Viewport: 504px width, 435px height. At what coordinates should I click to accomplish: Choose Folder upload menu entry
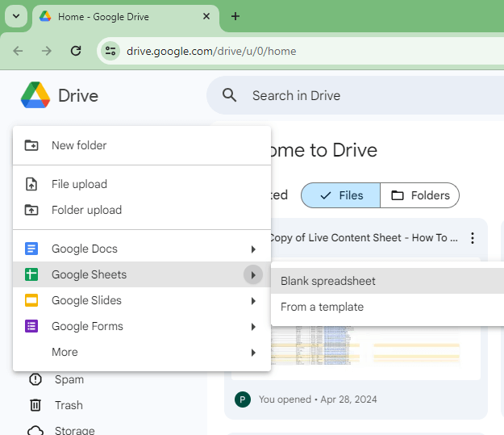pyautogui.click(x=142, y=210)
